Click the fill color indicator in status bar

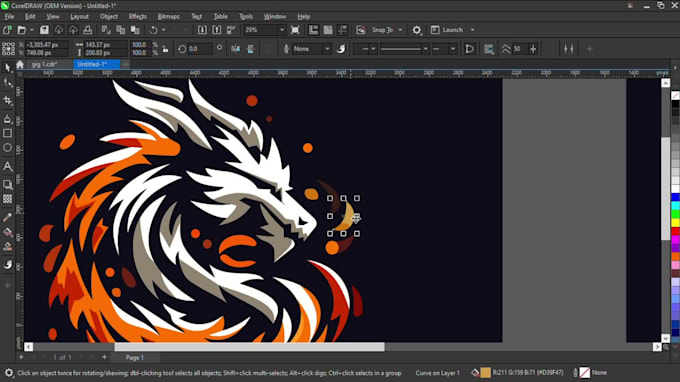tap(485, 372)
